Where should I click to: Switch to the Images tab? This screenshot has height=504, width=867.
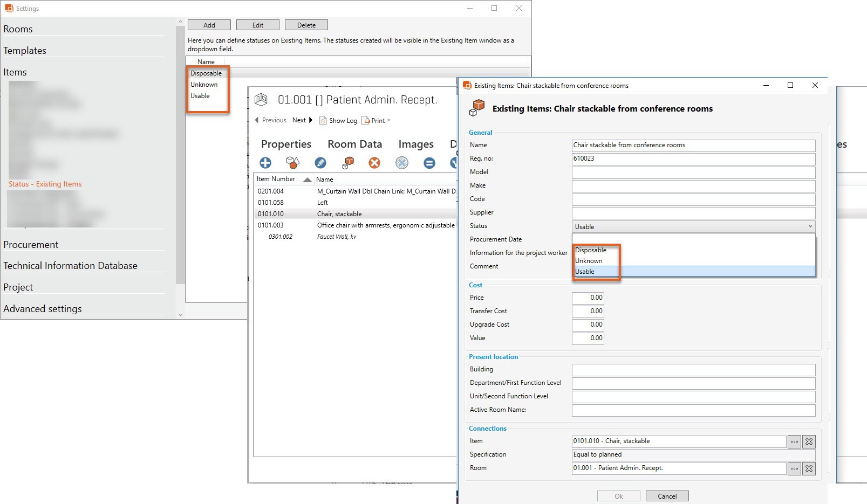pyautogui.click(x=415, y=144)
